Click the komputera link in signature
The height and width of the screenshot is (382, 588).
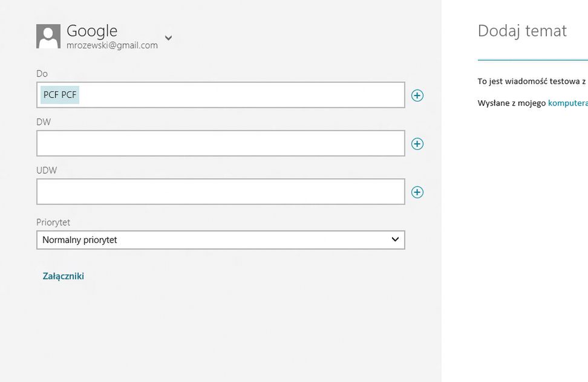567,103
